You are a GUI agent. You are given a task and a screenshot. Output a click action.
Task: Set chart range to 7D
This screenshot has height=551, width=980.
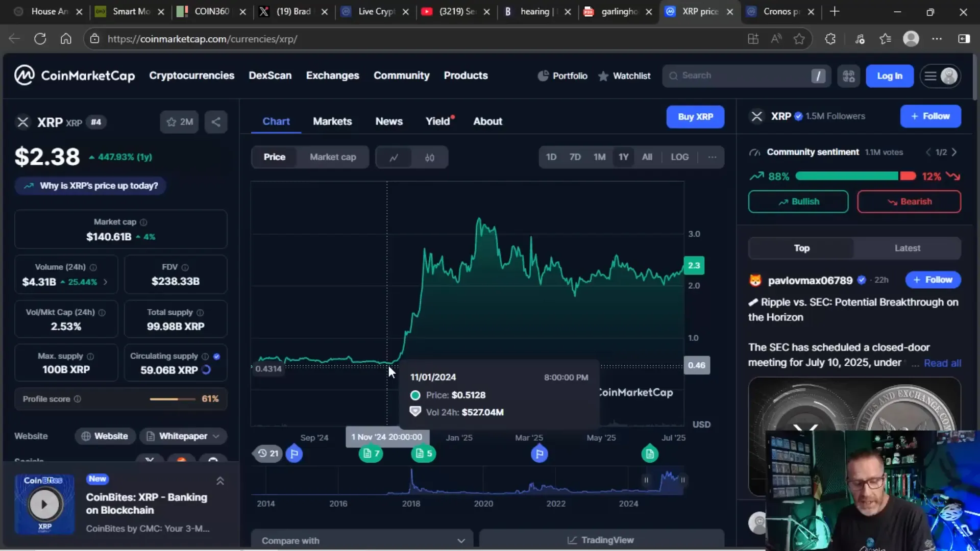pyautogui.click(x=575, y=157)
